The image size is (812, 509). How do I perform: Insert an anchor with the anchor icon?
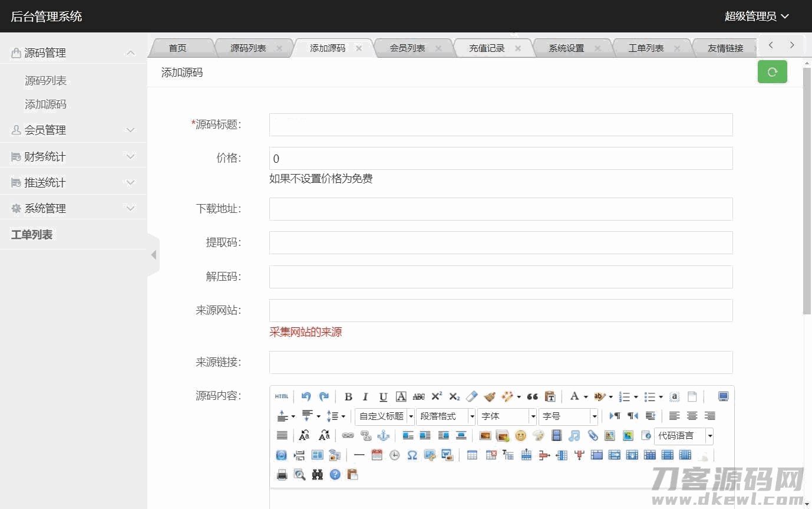tap(384, 436)
